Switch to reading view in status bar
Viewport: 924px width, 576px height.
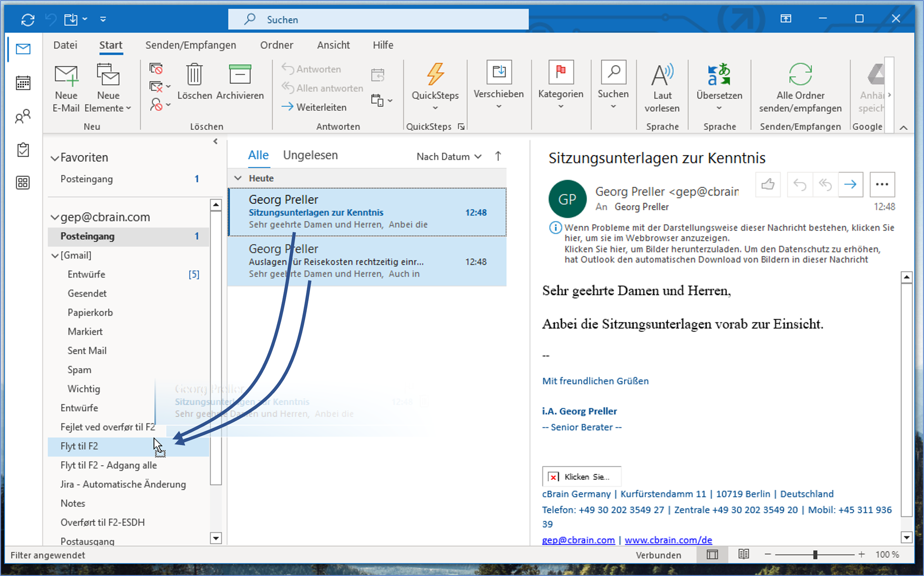coord(744,554)
